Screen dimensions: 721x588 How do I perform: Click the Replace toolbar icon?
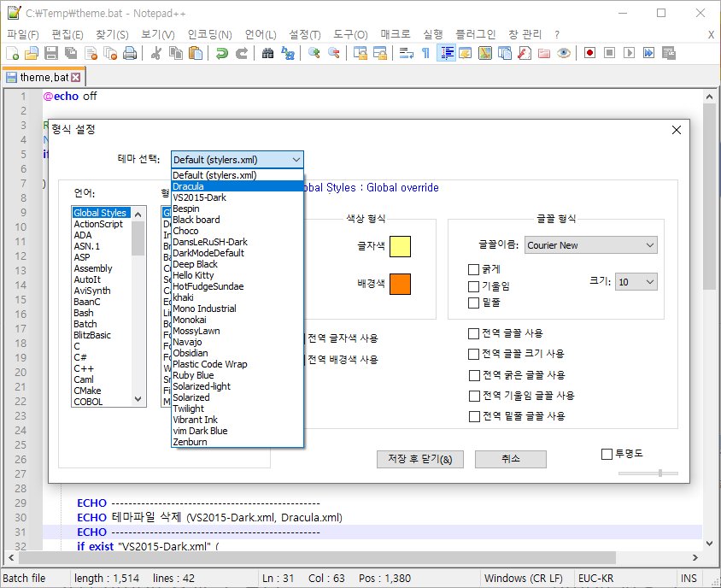[x=288, y=53]
